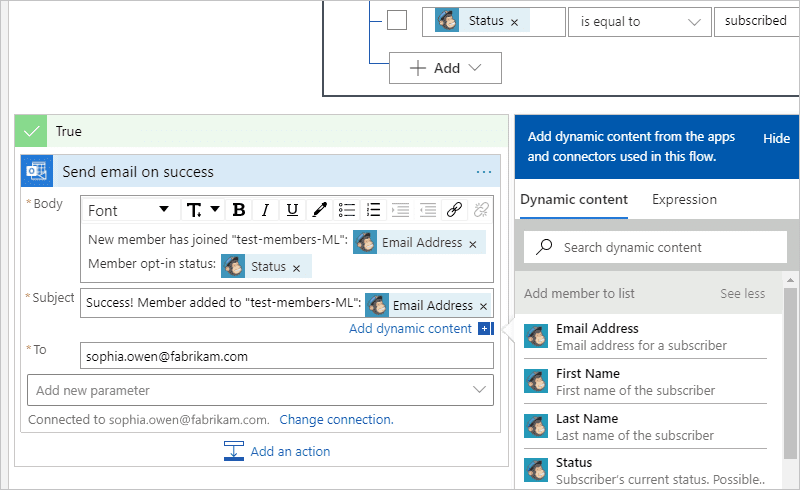Click into Search dynamic content field
The image size is (800, 490).
(656, 247)
